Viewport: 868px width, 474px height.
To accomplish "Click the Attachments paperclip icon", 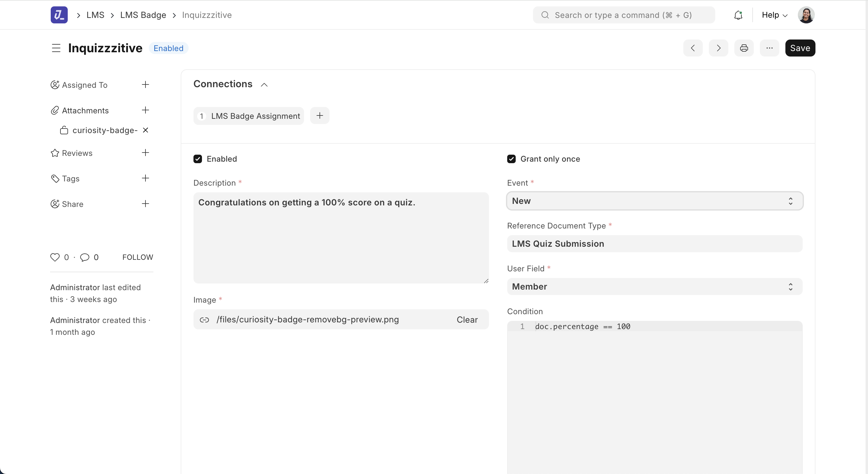I will pos(55,110).
